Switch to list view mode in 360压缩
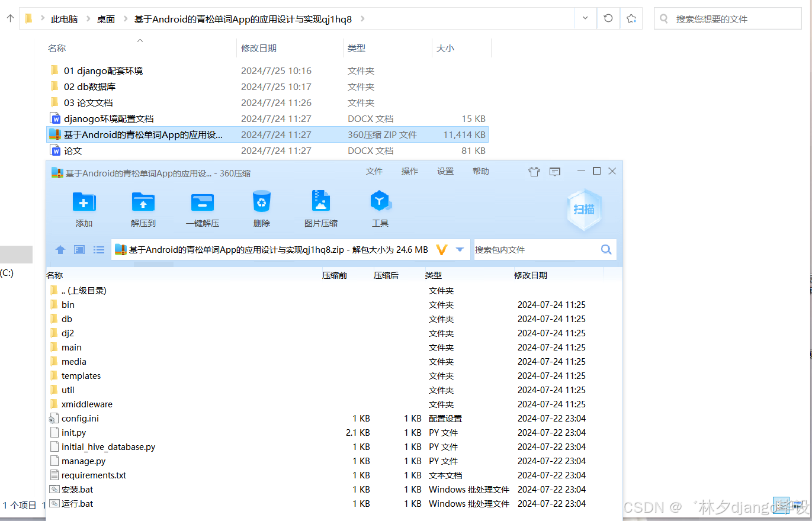Image resolution: width=812 pixels, height=521 pixels. click(99, 250)
